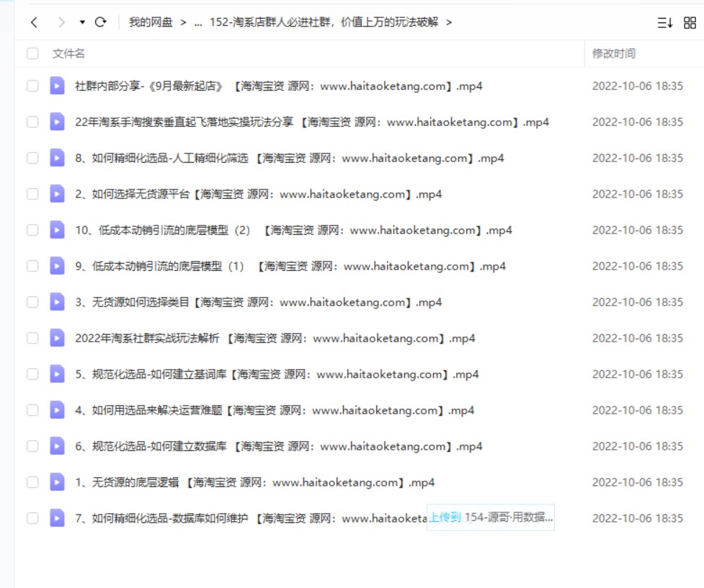Open the sort order options icon
The image size is (704, 588).
(x=664, y=22)
